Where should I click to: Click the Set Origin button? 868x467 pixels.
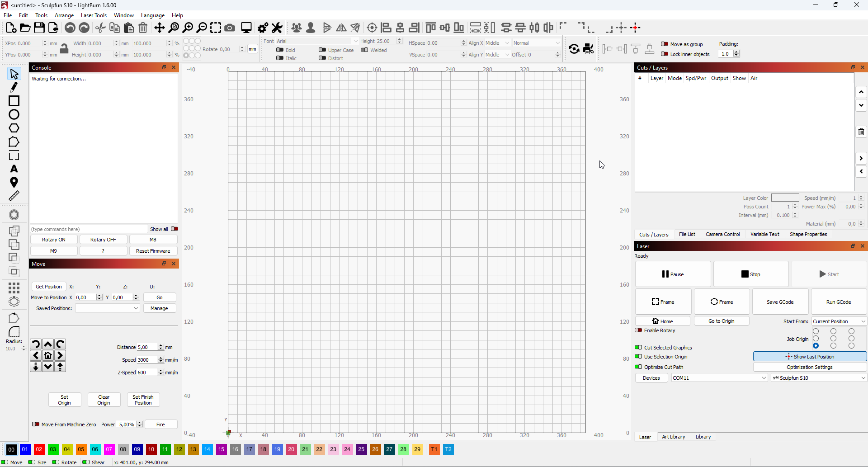(x=65, y=400)
